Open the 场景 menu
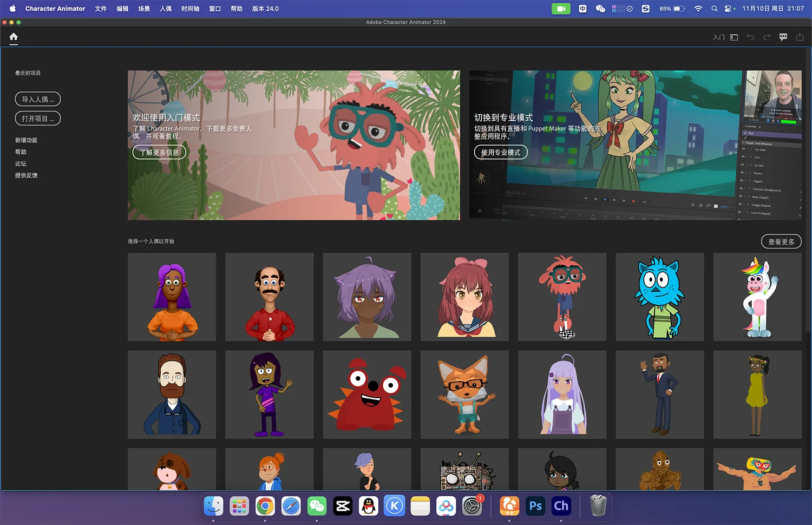The height and width of the screenshot is (525, 812). 144,9
